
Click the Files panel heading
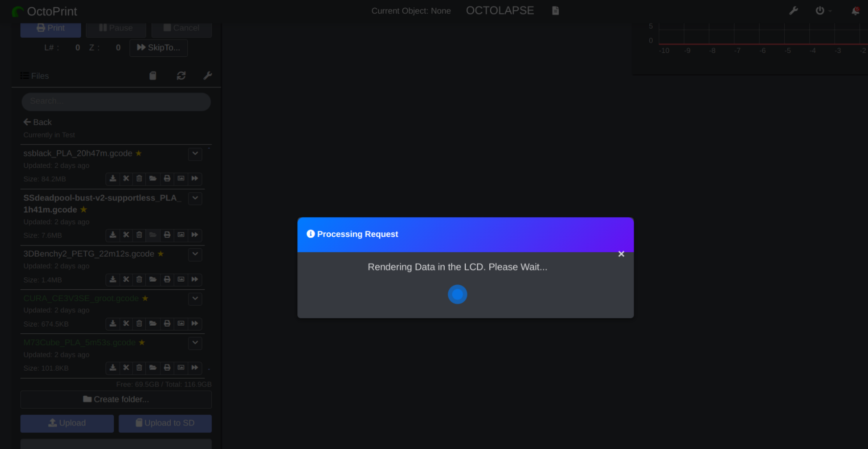tap(35, 76)
